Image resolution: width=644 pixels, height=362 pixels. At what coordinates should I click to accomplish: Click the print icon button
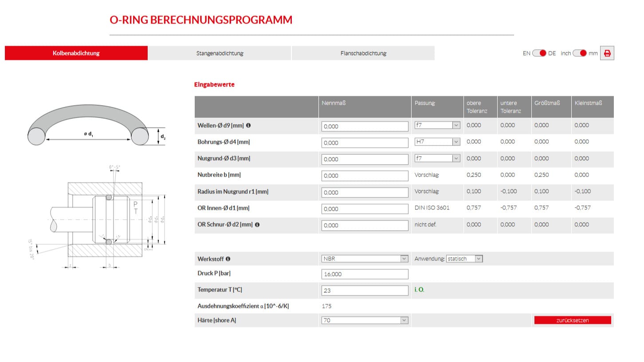coord(607,53)
